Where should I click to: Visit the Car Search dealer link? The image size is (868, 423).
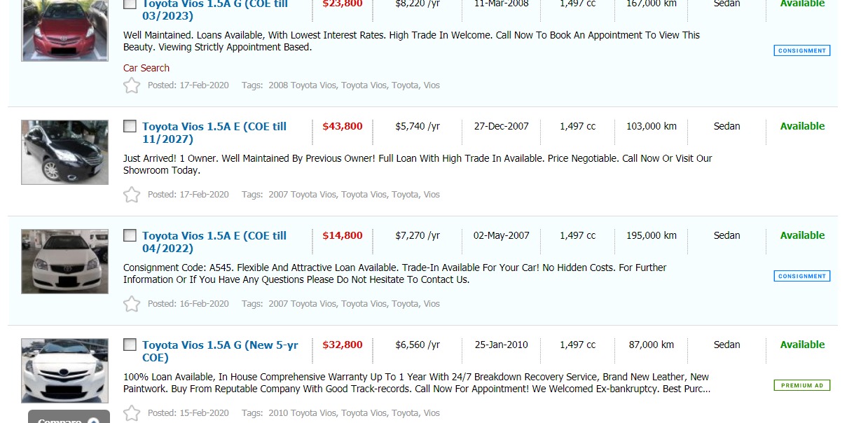tap(146, 68)
